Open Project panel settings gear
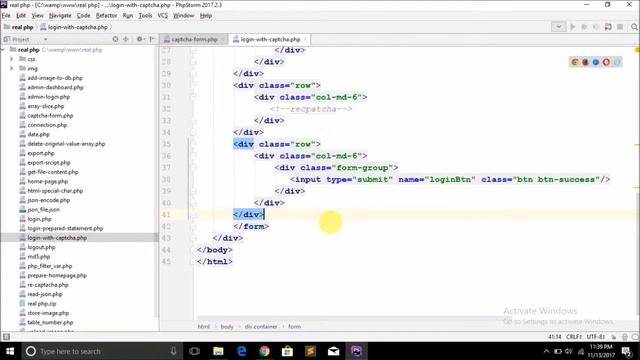Image resolution: width=640 pixels, height=360 pixels. (x=140, y=39)
